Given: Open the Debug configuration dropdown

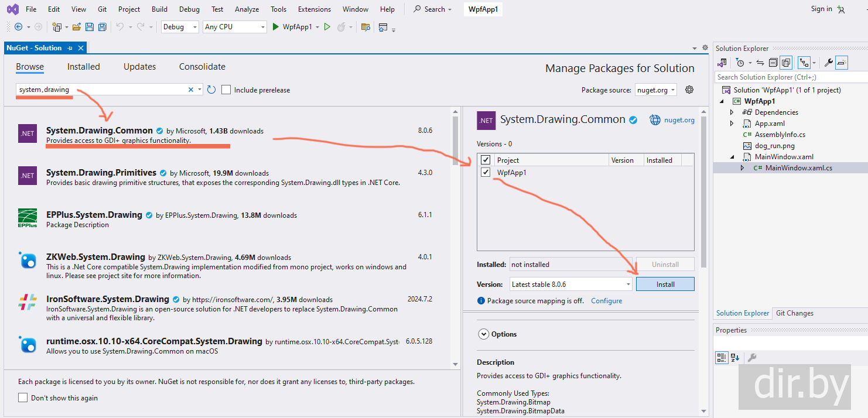Looking at the screenshot, I should click(180, 27).
